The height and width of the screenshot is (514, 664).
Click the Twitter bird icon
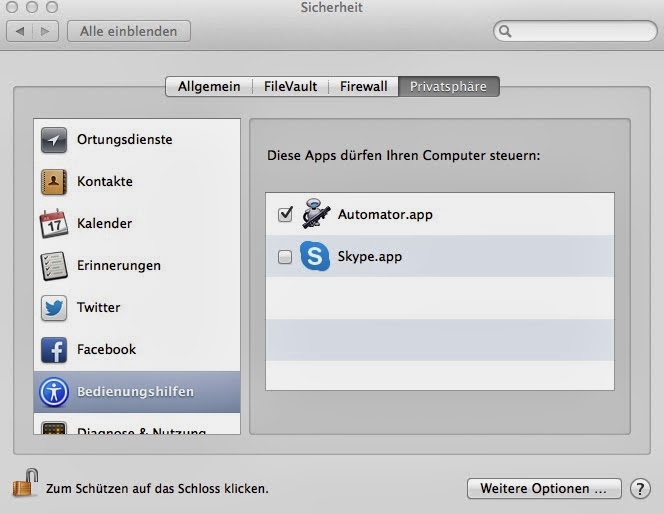[54, 307]
